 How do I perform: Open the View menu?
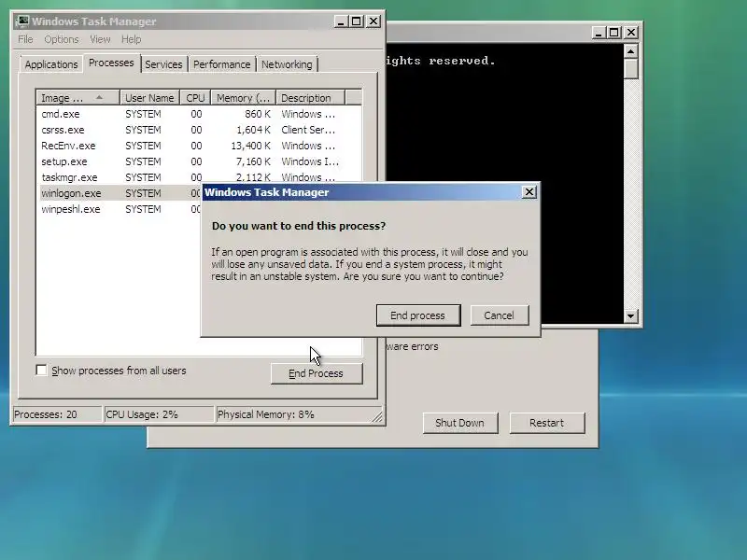100,39
